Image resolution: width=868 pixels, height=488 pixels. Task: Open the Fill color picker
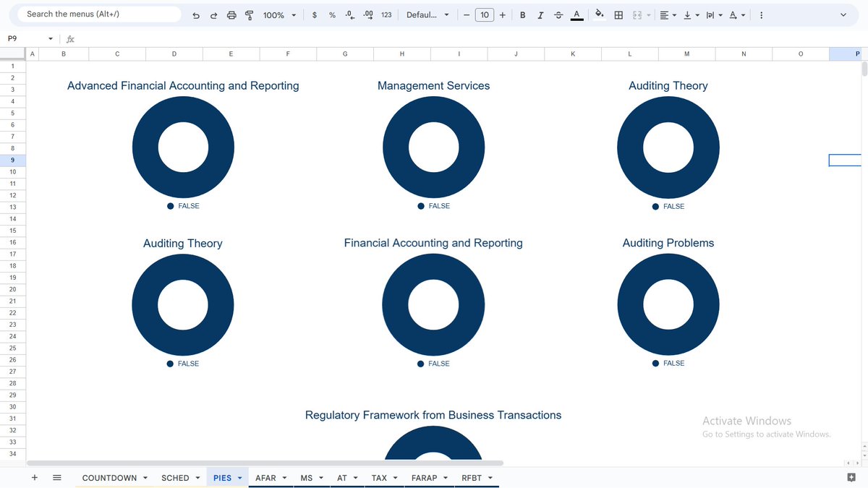pyautogui.click(x=600, y=14)
